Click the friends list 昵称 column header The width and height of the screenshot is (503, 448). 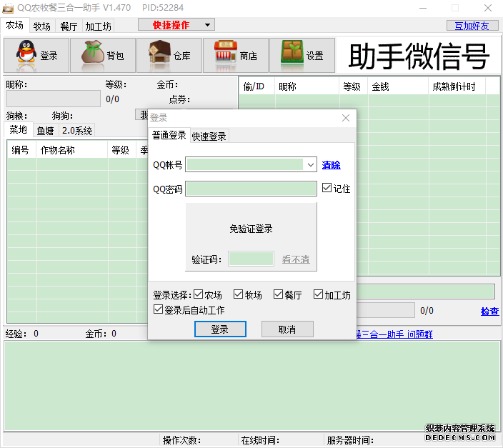pos(307,86)
